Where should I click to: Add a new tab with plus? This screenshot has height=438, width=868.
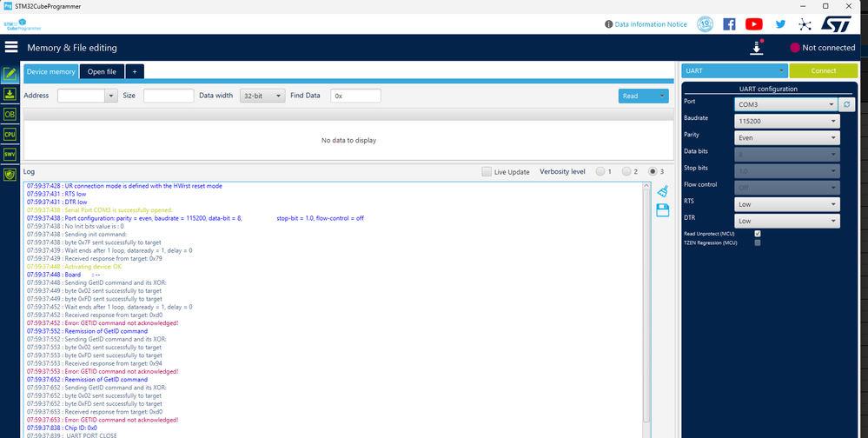135,71
